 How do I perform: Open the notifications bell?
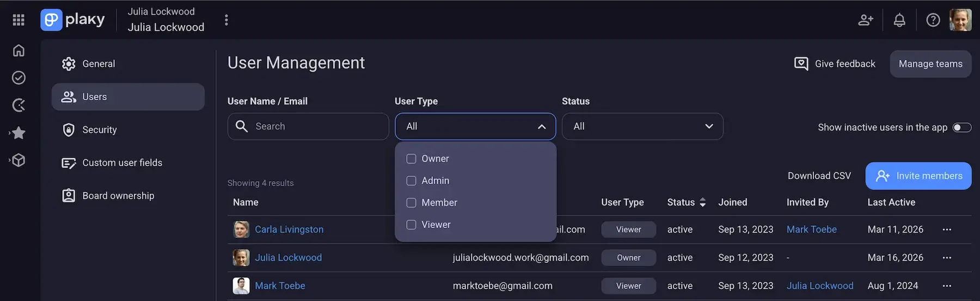tap(899, 20)
